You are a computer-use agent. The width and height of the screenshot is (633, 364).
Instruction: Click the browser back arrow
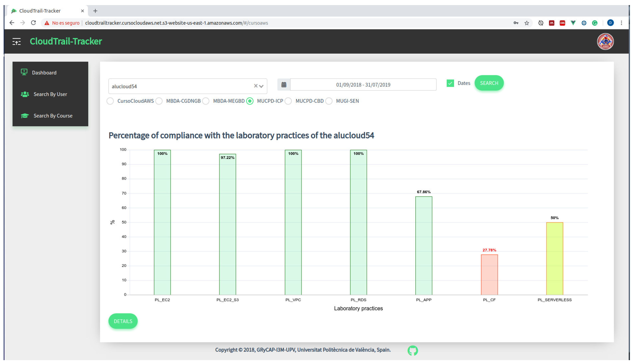coord(12,23)
